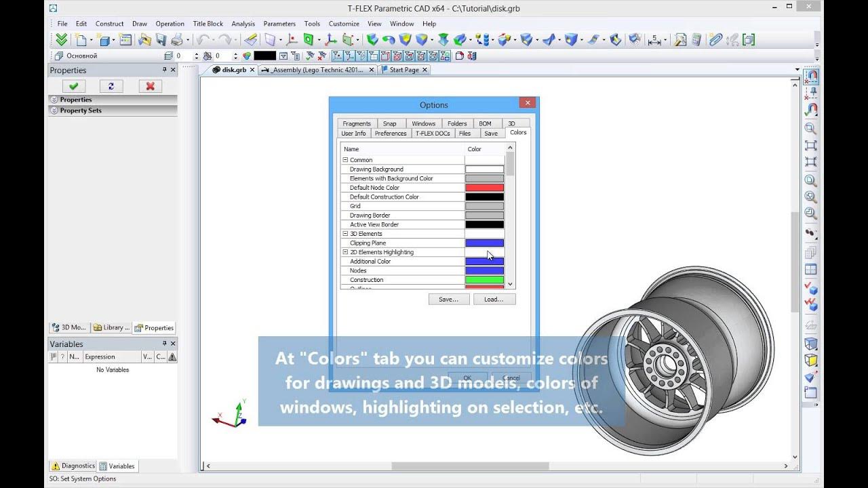868x488 pixels.
Task: Click the green double-chevron finish icon
Action: [61, 40]
